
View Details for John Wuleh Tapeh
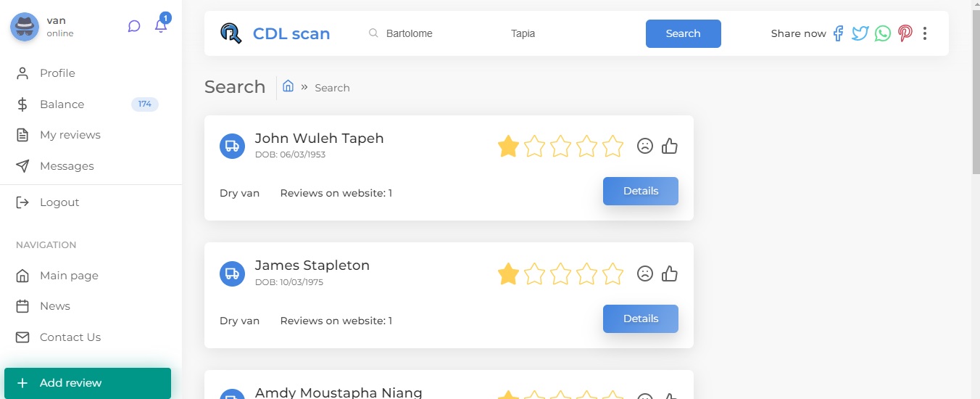coord(641,192)
